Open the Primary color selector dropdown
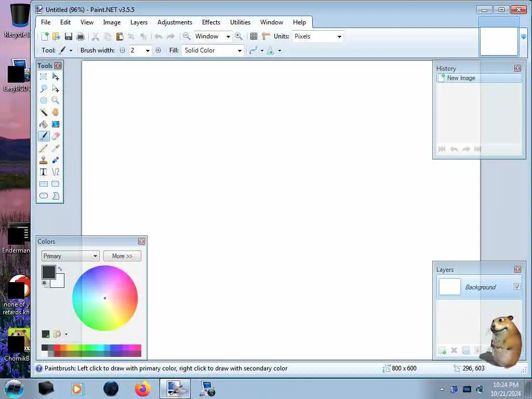The height and width of the screenshot is (399, 532). (x=71, y=256)
